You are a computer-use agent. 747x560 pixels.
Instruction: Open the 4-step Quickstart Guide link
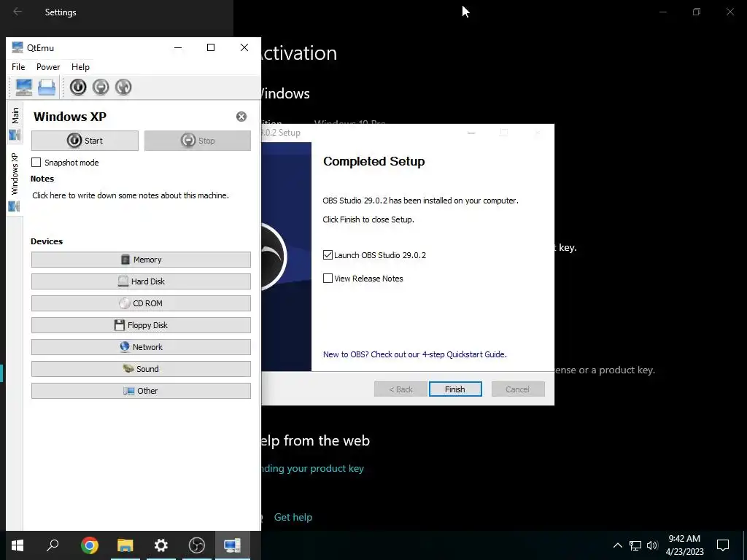click(415, 354)
